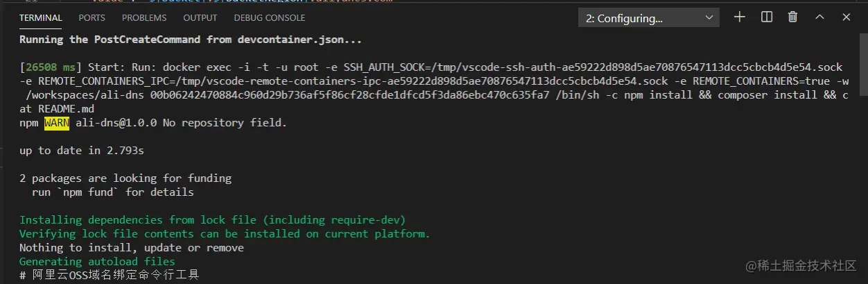Switch to the TERMINAL tab
The height and width of the screenshot is (284, 868).
point(40,18)
